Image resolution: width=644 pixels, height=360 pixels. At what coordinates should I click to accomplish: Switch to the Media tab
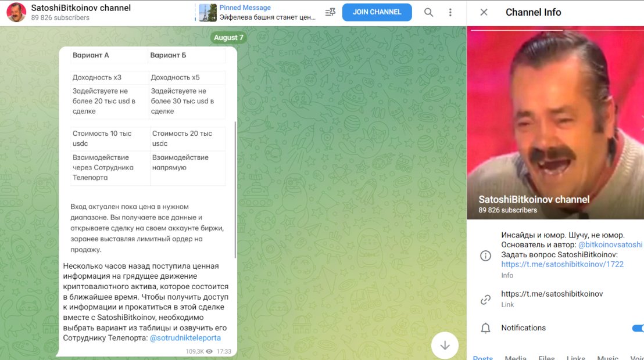tap(516, 358)
